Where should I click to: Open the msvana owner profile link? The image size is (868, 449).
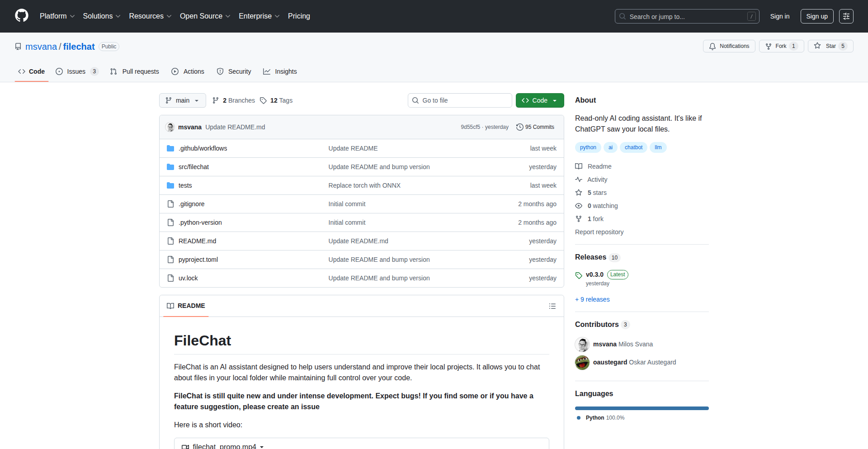pyautogui.click(x=41, y=47)
